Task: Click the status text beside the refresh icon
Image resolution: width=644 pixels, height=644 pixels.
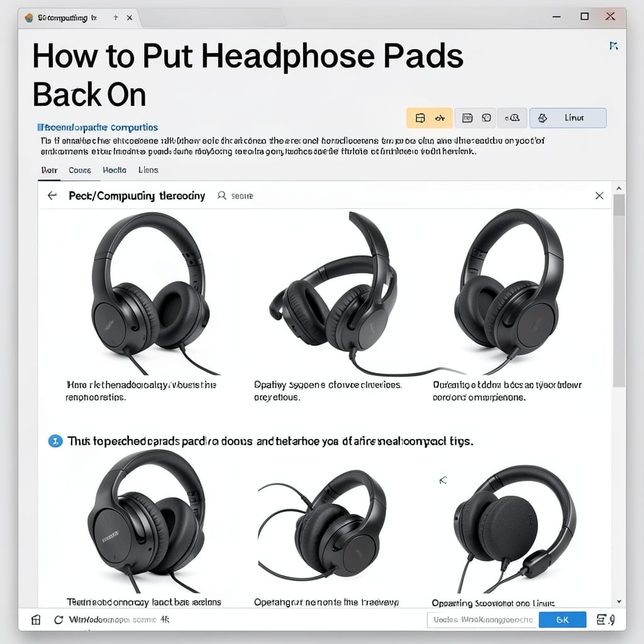Action: (119, 619)
